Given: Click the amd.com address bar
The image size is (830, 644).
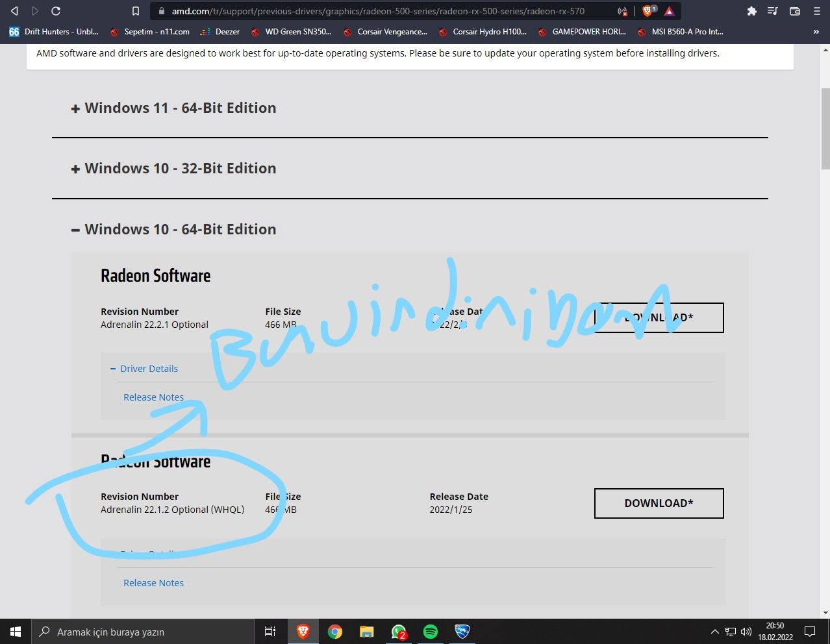Looking at the screenshot, I should (378, 11).
